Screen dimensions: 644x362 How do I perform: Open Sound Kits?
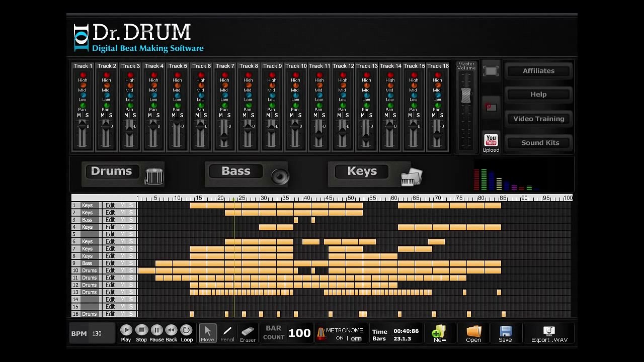click(x=538, y=143)
